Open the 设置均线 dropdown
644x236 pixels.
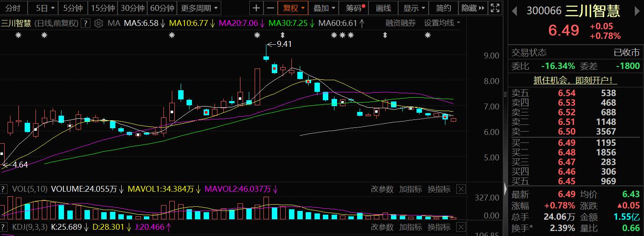[x=442, y=23]
